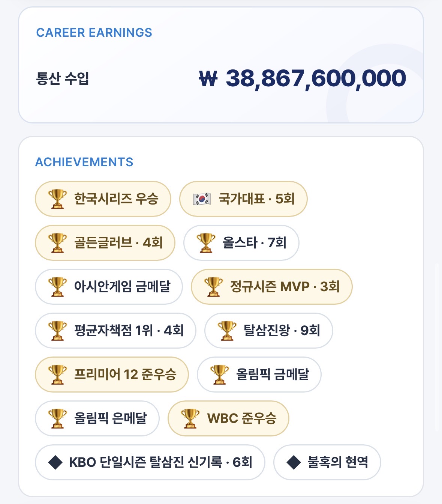Click the 통산 수입 label
This screenshot has width=442, height=504.
[62, 78]
